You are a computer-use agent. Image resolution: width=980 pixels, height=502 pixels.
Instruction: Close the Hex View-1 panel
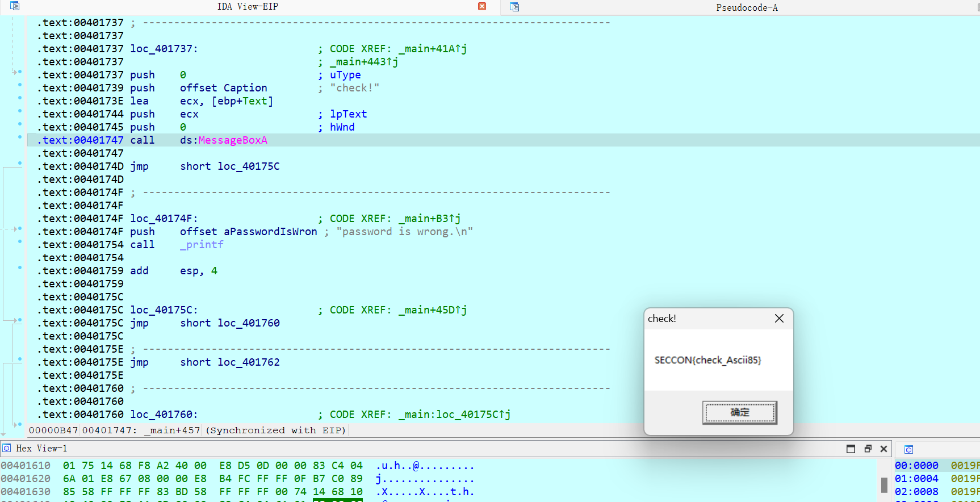point(883,449)
